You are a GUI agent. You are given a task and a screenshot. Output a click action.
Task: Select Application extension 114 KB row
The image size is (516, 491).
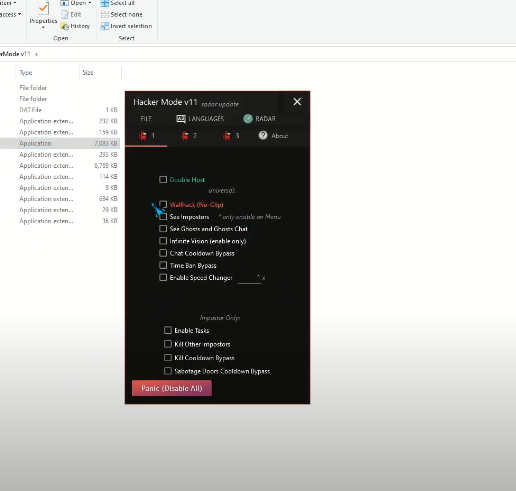click(60, 177)
